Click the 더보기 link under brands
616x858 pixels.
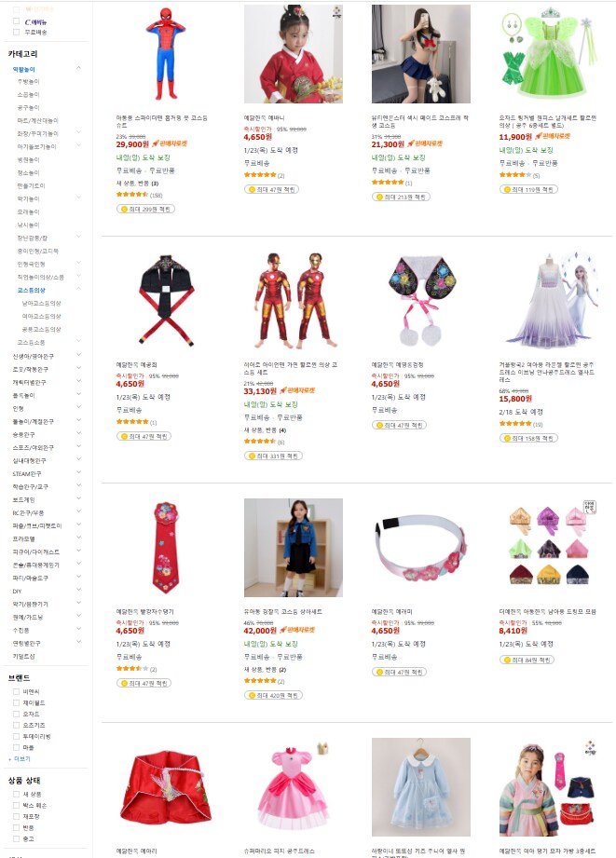[x=21, y=759]
